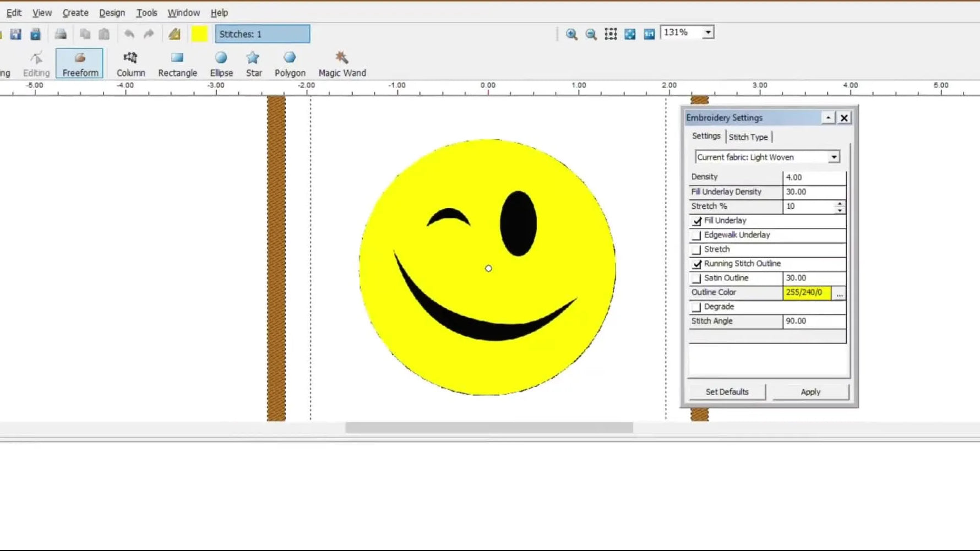
Task: Switch to the Settings tab
Action: click(706, 136)
